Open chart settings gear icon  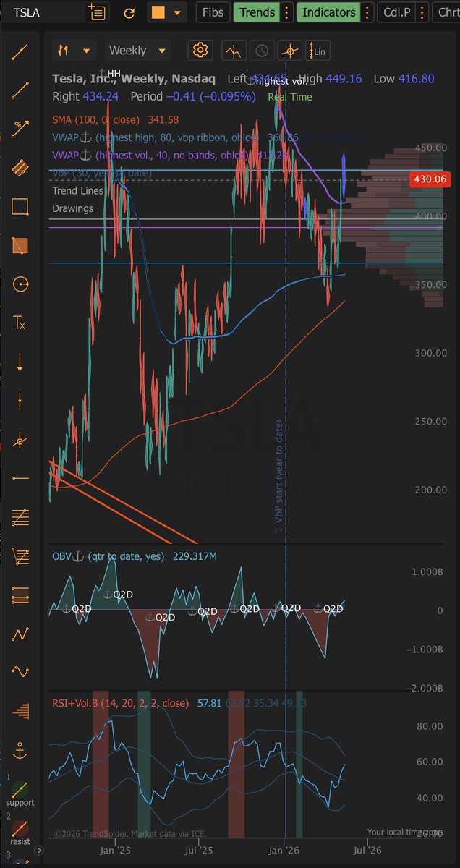tap(200, 51)
